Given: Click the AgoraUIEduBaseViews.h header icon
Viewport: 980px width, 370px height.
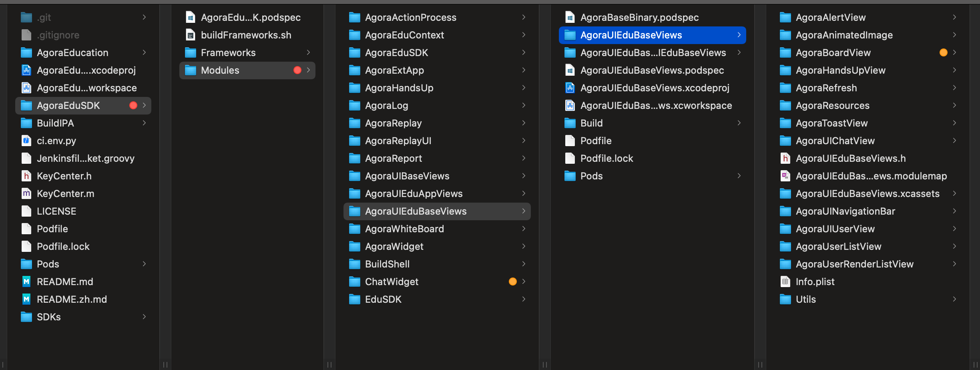Looking at the screenshot, I should (x=785, y=158).
